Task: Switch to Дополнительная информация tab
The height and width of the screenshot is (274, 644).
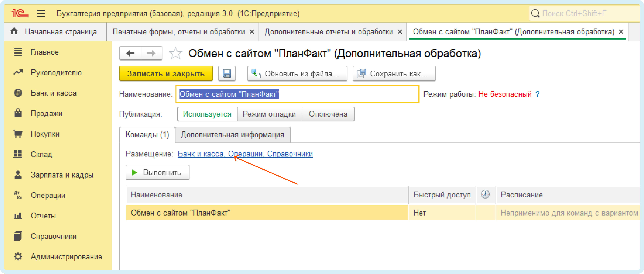Action: [232, 135]
